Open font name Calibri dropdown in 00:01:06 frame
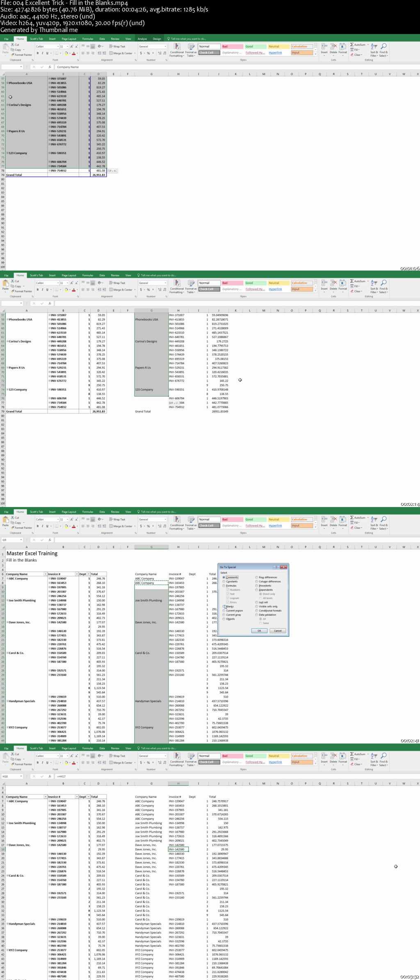Image resolution: width=420 pixels, height=980 pixels. pyautogui.click(x=58, y=46)
